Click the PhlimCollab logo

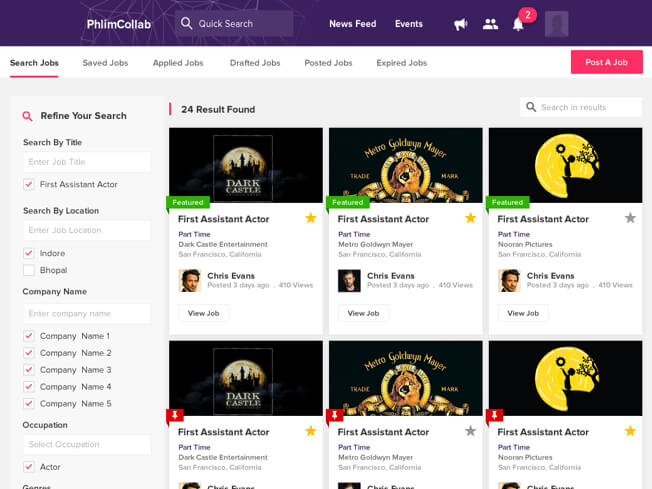coord(119,24)
